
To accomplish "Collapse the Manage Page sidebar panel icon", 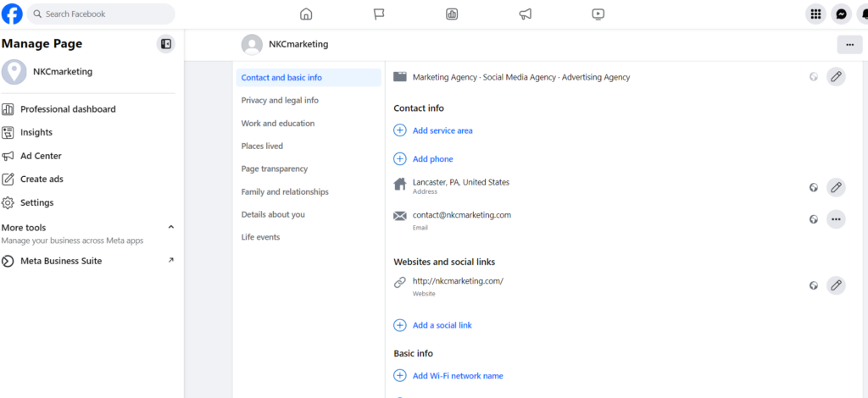I will coord(165,44).
